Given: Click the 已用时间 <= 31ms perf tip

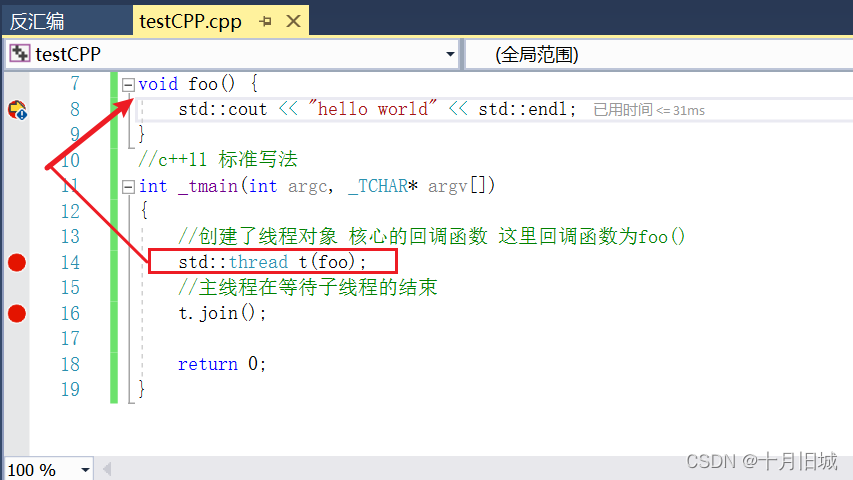Looking at the screenshot, I should (x=649, y=110).
